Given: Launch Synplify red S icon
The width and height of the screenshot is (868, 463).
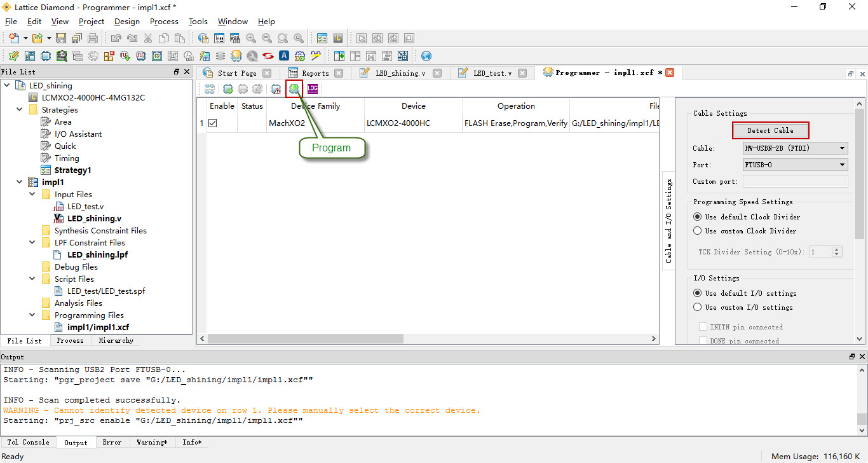Looking at the screenshot, I should pyautogui.click(x=268, y=56).
